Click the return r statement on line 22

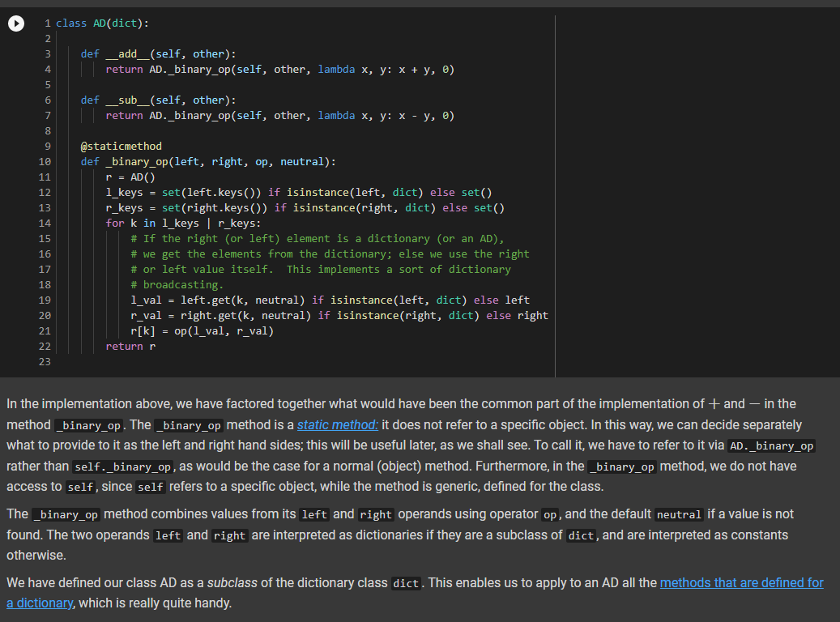click(130, 346)
